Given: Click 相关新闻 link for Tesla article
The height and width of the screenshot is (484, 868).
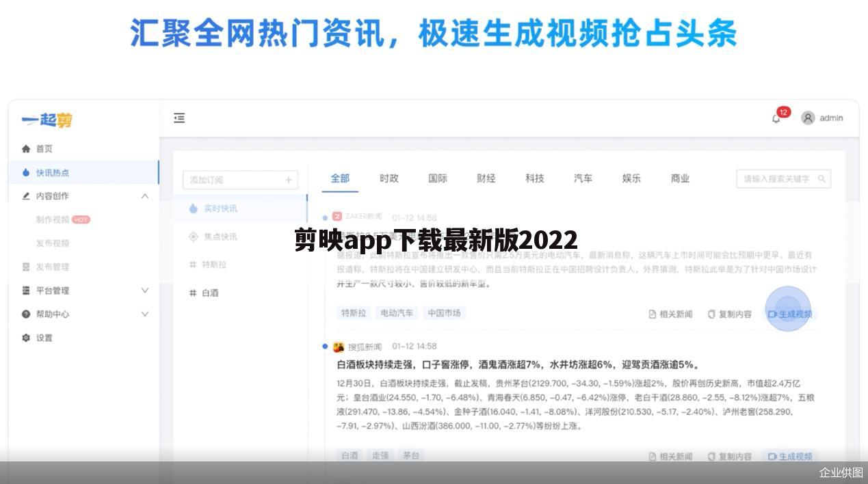Looking at the screenshot, I should tap(670, 314).
